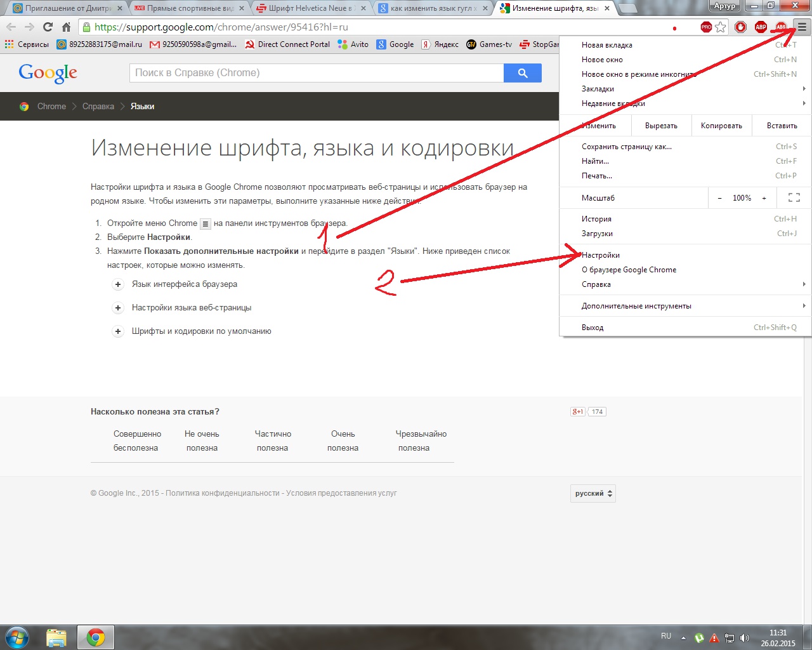Screen dimensions: 812x650
Task: Open the red hand stop-sign extension
Action: (x=740, y=27)
